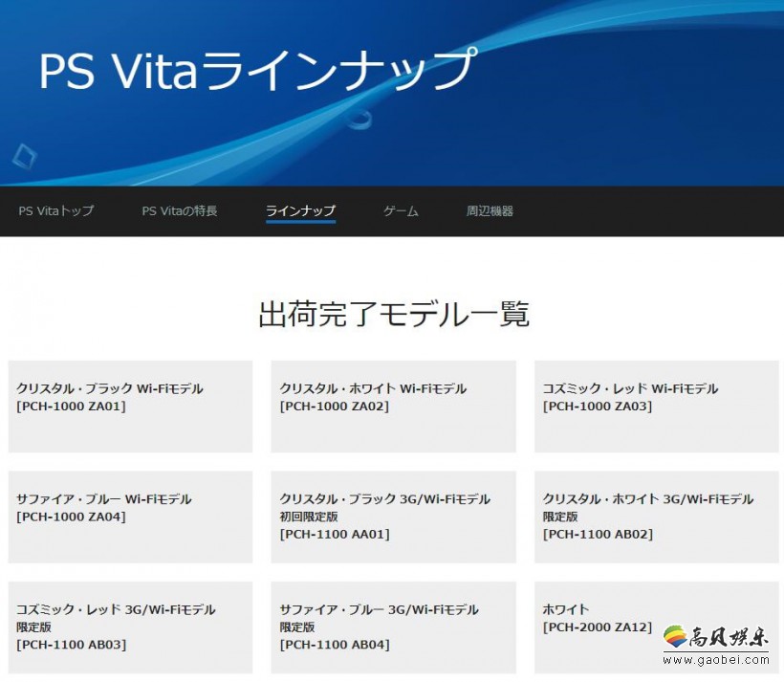The height and width of the screenshot is (682, 784).
Task: Choose the サファイア・ブルー Wi-Fi PCH-1000 ZA04 card
Action: tap(130, 517)
